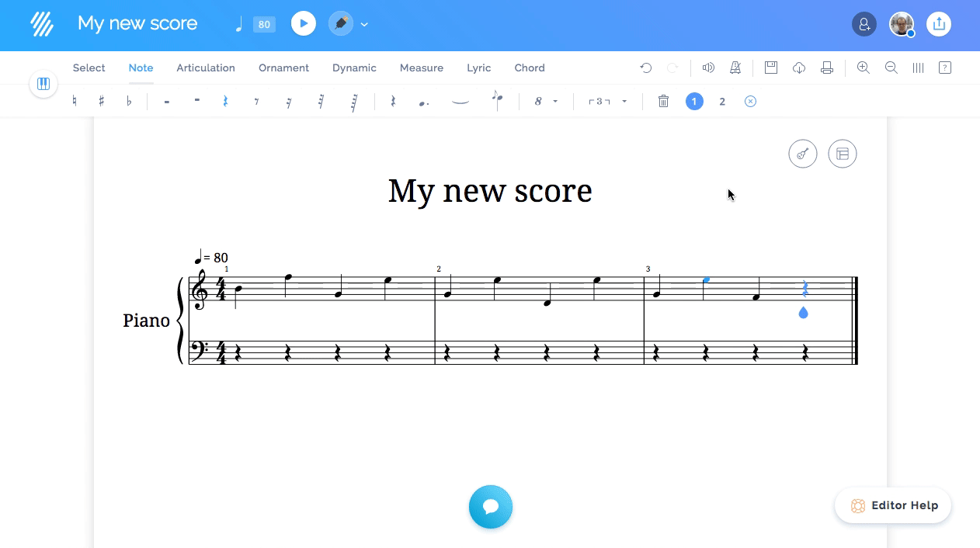Toggle the metronome icon
The height and width of the screenshot is (548, 980).
point(735,68)
